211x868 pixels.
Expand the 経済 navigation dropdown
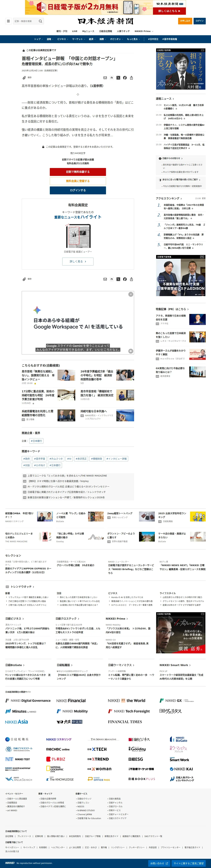tap(92, 39)
